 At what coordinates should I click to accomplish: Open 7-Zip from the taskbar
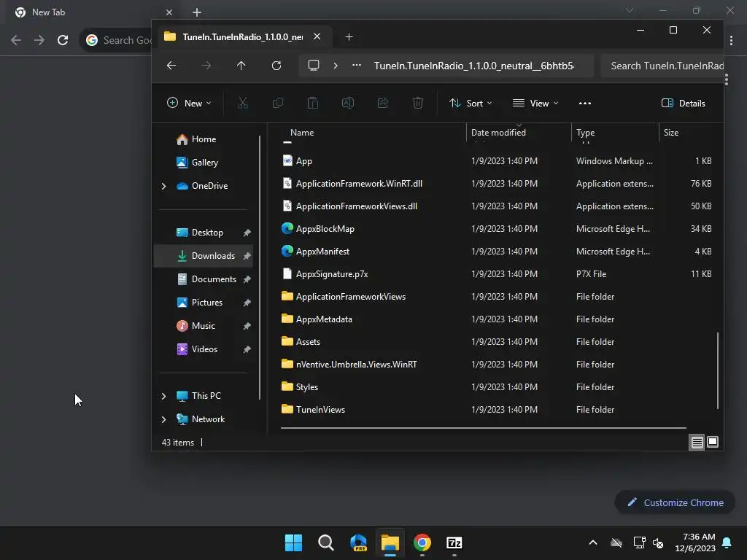tap(454, 542)
